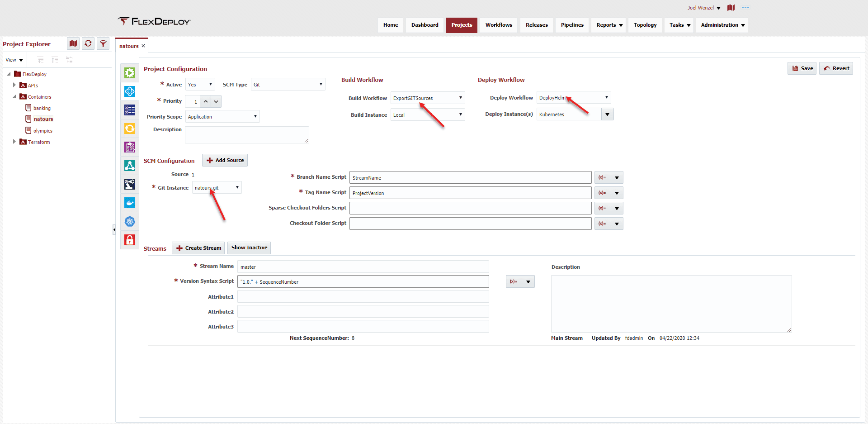The image size is (868, 424).
Task: Click the Attribute1 input field
Action: coord(363,296)
